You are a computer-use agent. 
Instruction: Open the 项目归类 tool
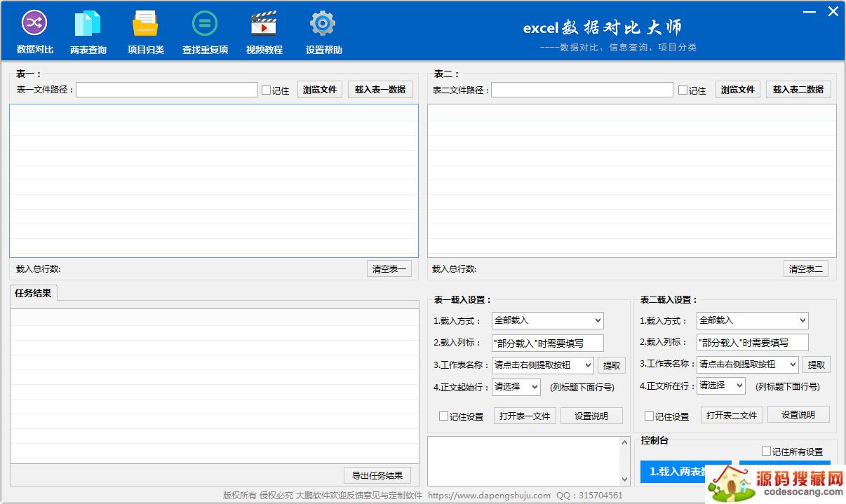click(145, 30)
